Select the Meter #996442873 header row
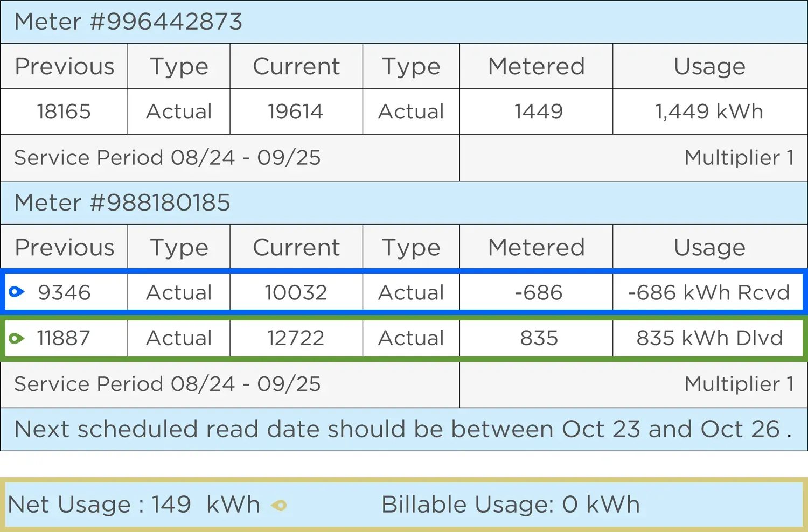 pyautogui.click(x=404, y=22)
